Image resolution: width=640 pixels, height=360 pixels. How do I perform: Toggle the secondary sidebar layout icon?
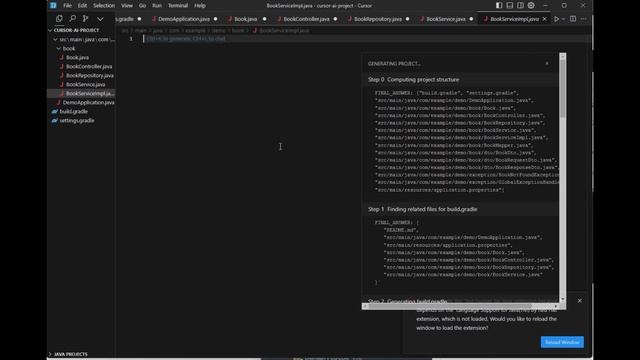click(x=520, y=6)
